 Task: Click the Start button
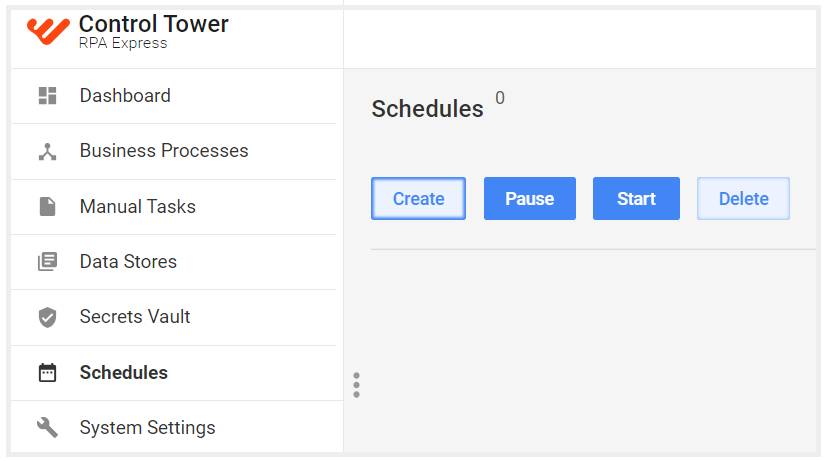(x=637, y=199)
